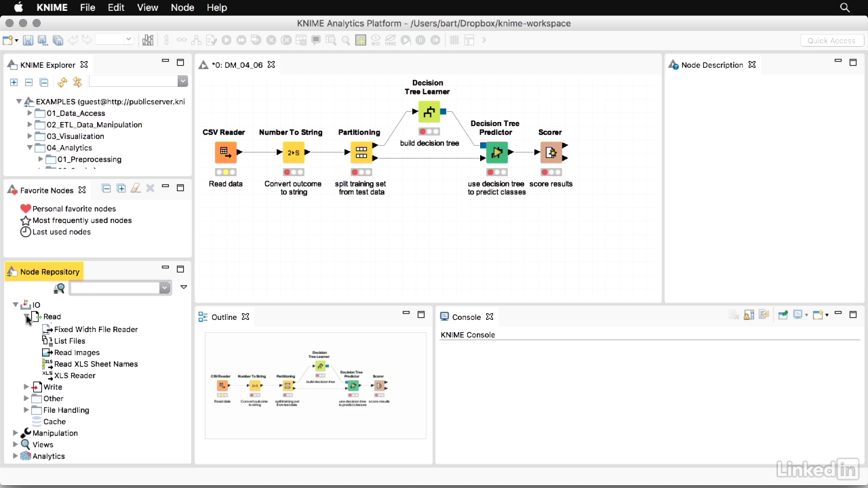Toggle the workflow grid visibility icon
Viewport: 868px width, 488px height.
pos(454,41)
